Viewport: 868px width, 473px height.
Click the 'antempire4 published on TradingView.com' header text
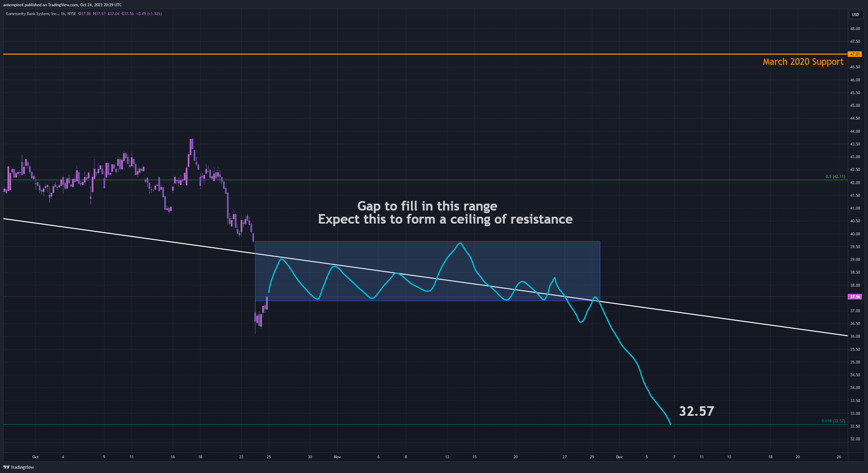41,5
